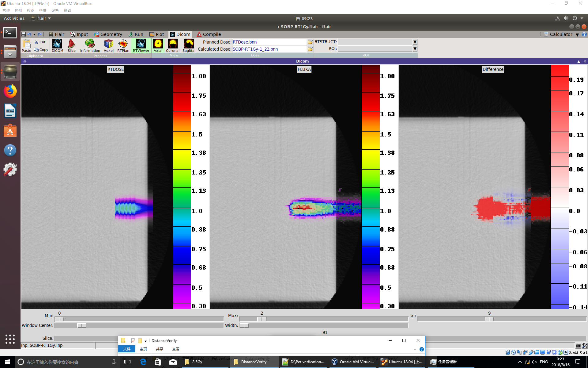588x368 pixels.
Task: Open Terminal from Ubuntu dock
Action: coord(10,33)
